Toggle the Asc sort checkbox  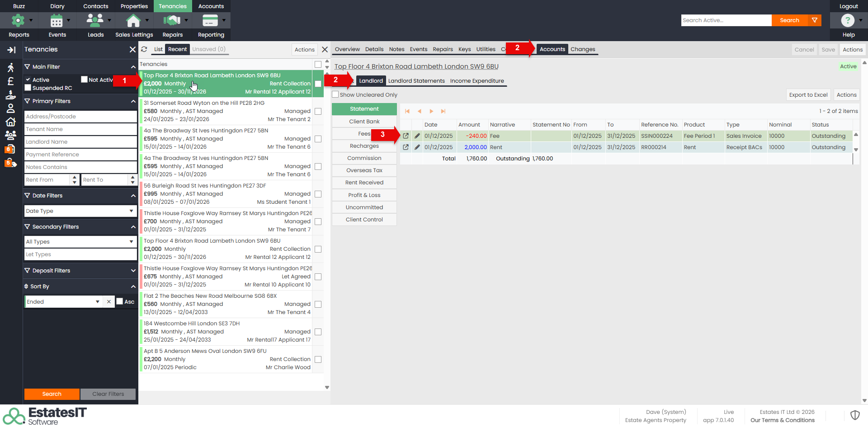pos(120,301)
